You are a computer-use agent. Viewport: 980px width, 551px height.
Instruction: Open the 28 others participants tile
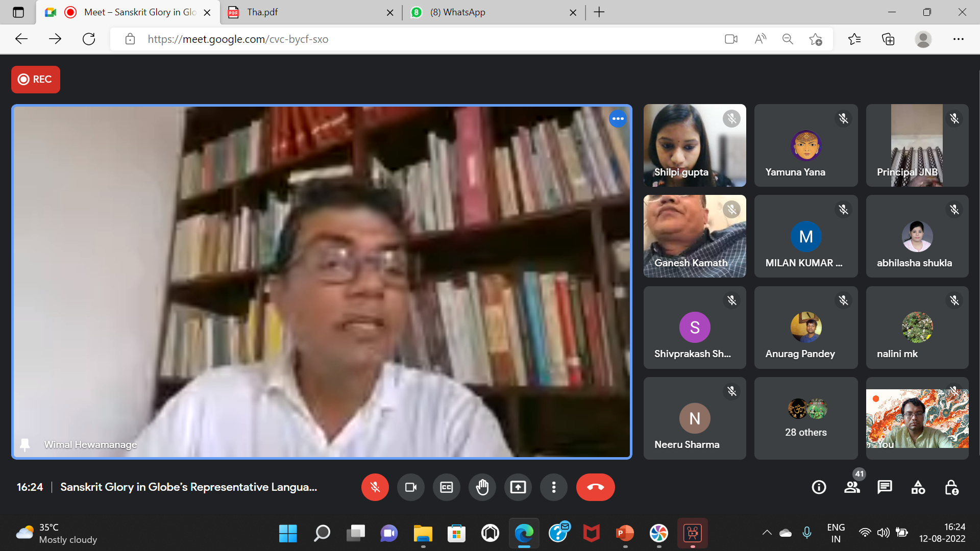point(805,418)
